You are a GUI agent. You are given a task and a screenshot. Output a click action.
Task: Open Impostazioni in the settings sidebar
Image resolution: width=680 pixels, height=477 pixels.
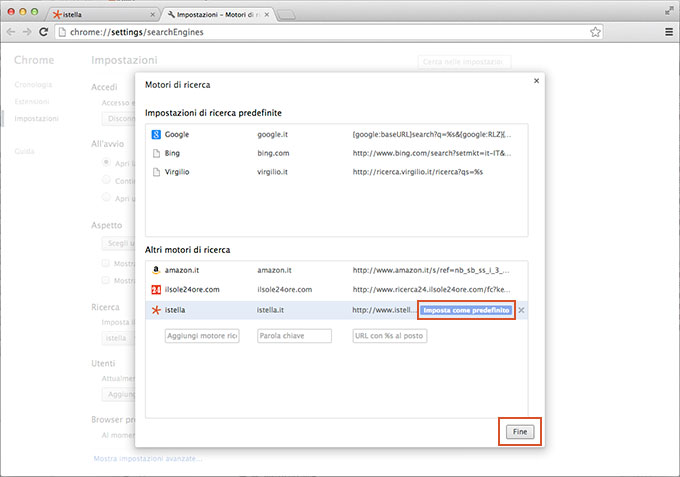coord(36,118)
